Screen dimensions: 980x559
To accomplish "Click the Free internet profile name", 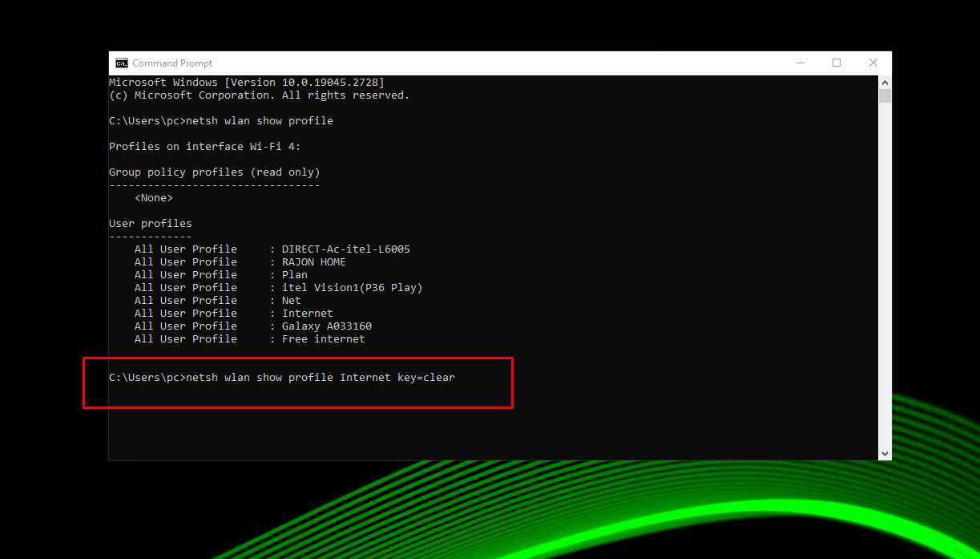I will pyautogui.click(x=323, y=338).
